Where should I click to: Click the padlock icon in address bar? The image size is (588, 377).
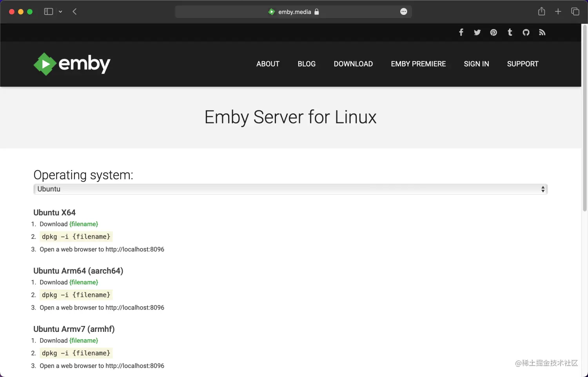click(317, 12)
